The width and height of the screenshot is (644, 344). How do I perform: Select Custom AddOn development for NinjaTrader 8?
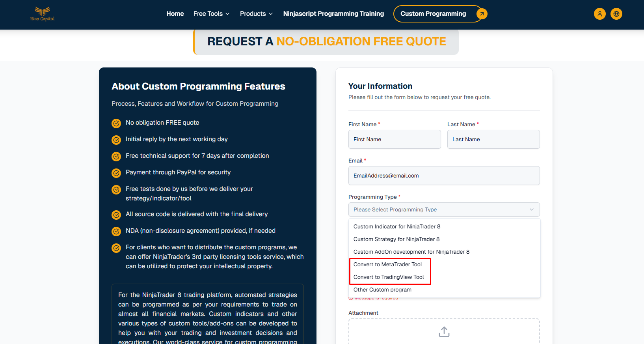pyautogui.click(x=445, y=252)
